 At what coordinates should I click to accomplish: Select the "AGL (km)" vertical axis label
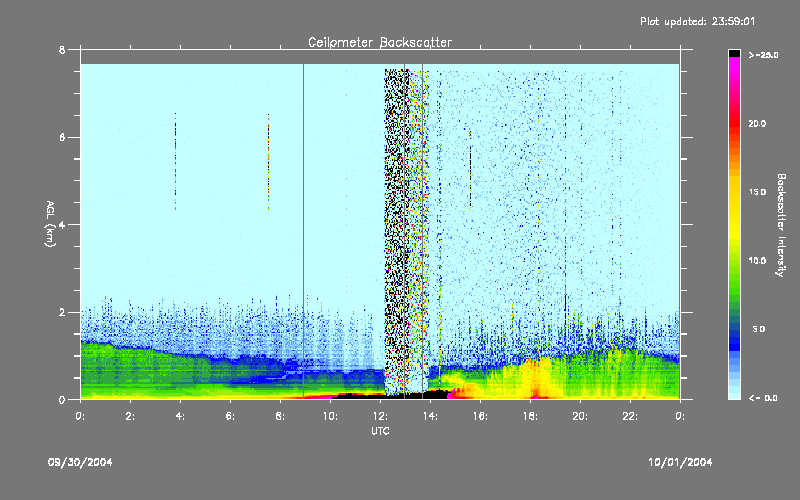point(49,223)
